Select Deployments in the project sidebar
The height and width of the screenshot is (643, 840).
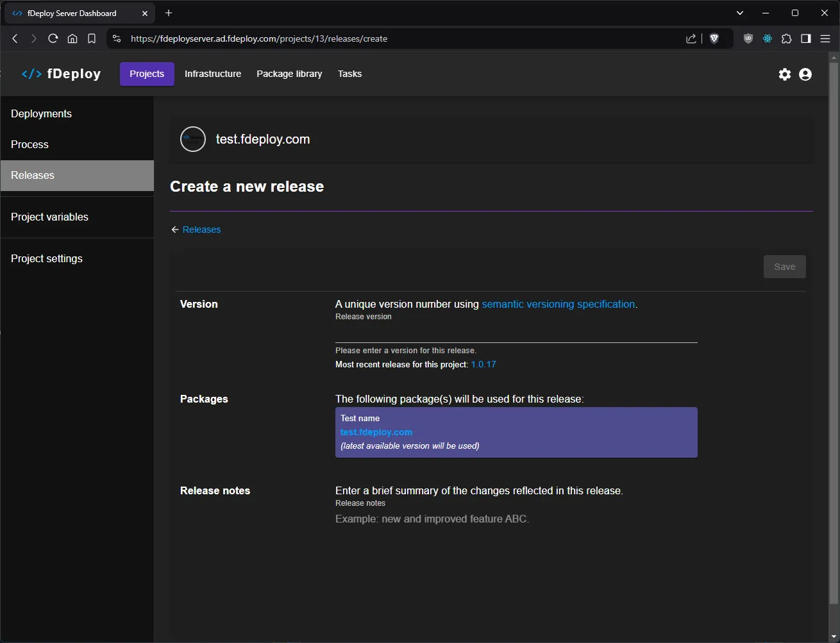pos(41,113)
